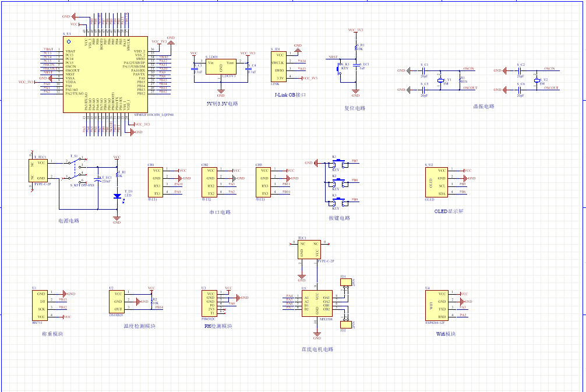Select the OLED S_U2 display component
Image resolution: width=586 pixels, height=392 pixels.
pos(442,181)
